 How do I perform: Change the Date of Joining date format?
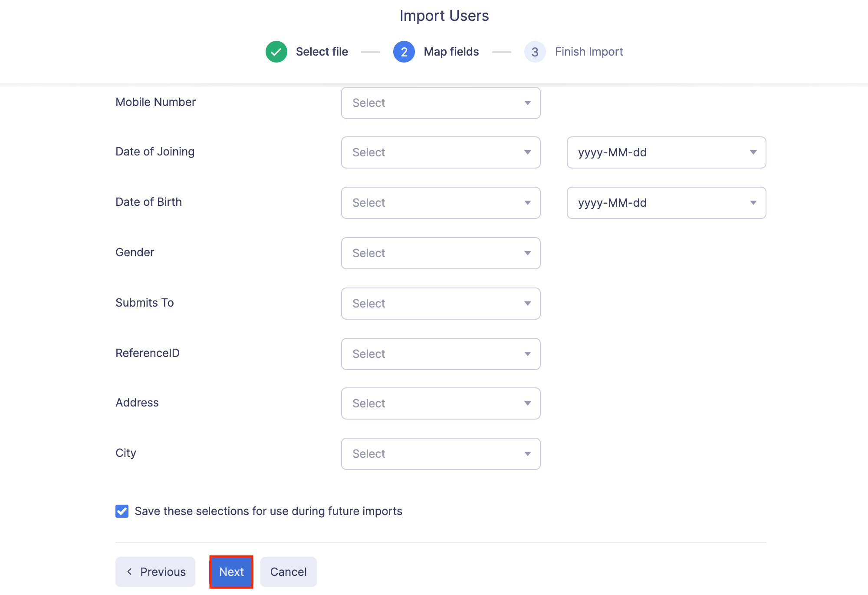pyautogui.click(x=666, y=152)
